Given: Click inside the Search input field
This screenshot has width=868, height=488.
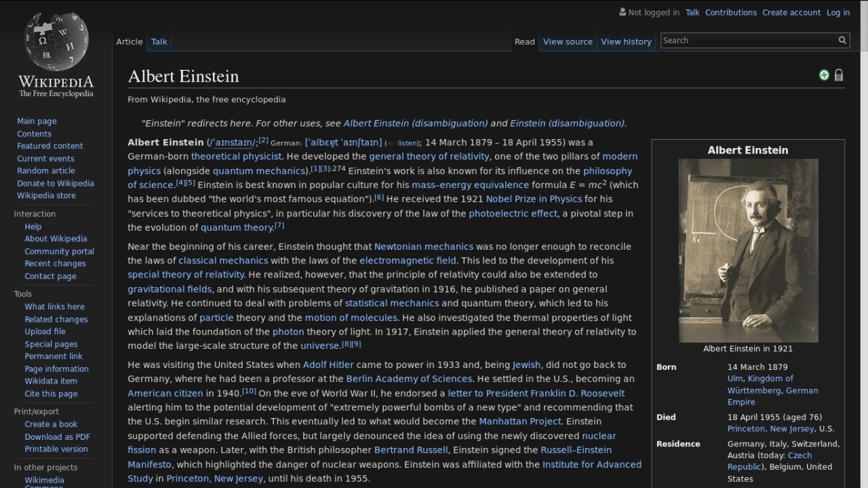Looking at the screenshot, I should [x=746, y=40].
